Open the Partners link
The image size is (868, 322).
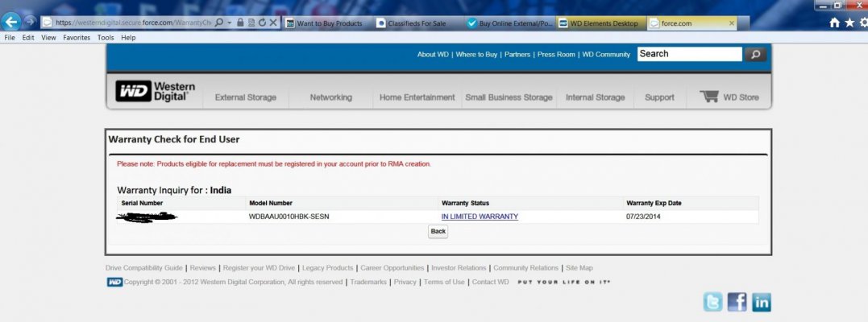(517, 55)
